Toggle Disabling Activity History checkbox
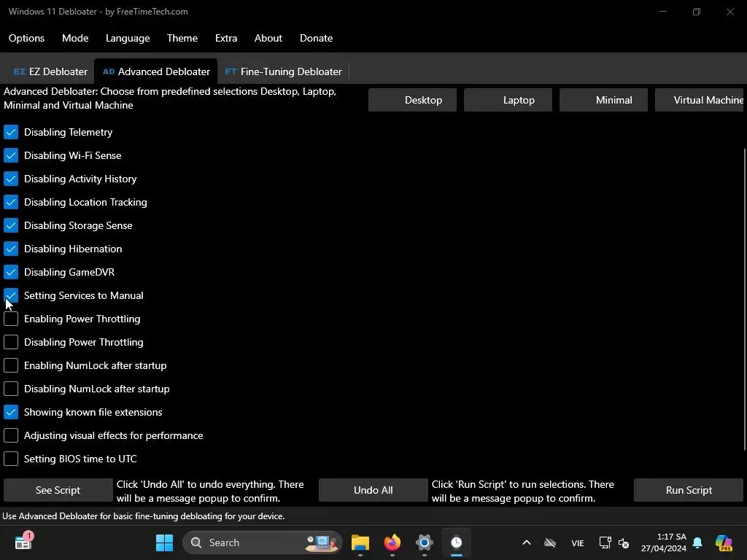This screenshot has width=747, height=560. pos(11,179)
